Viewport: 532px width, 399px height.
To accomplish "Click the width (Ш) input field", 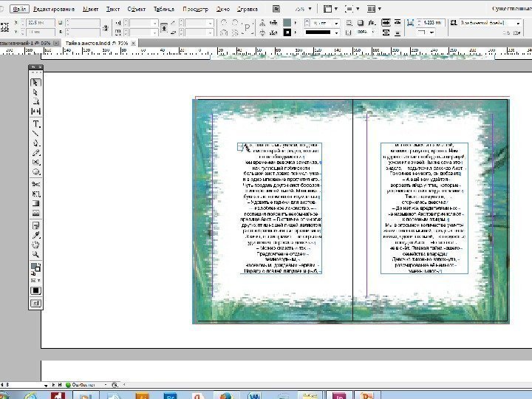I will [84, 23].
